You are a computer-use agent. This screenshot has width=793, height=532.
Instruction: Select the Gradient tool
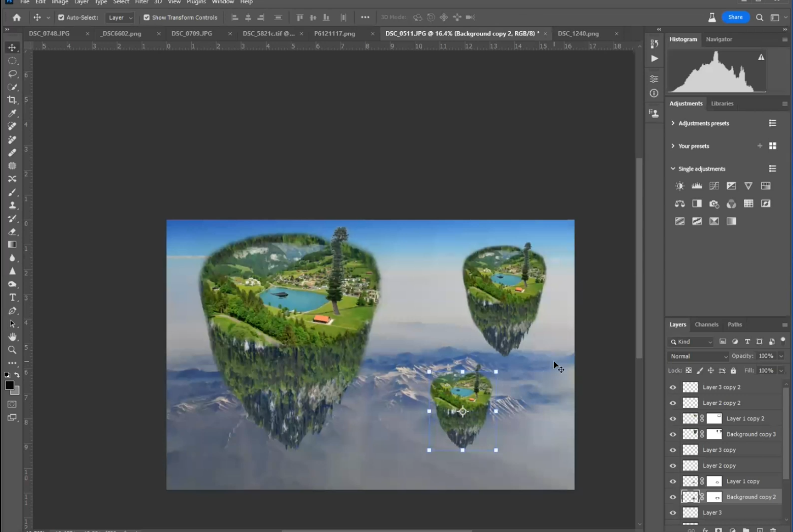[x=12, y=245]
